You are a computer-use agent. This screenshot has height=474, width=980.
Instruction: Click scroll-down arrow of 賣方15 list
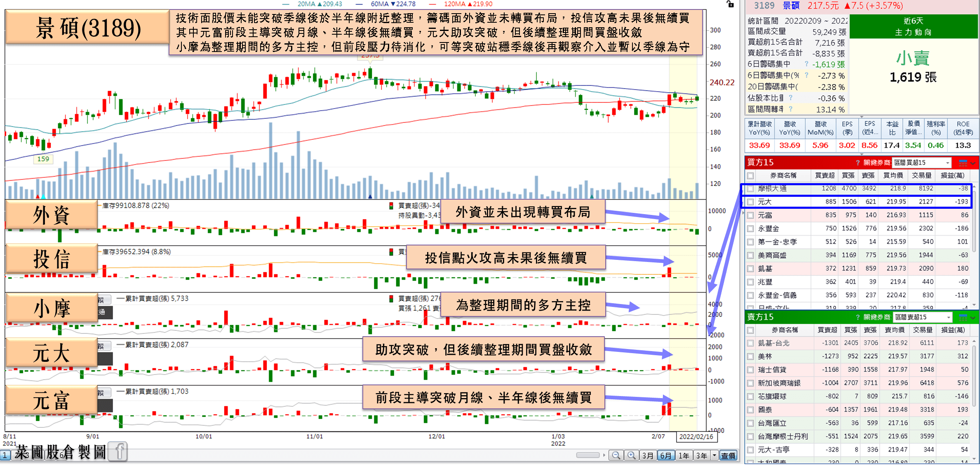point(974,458)
